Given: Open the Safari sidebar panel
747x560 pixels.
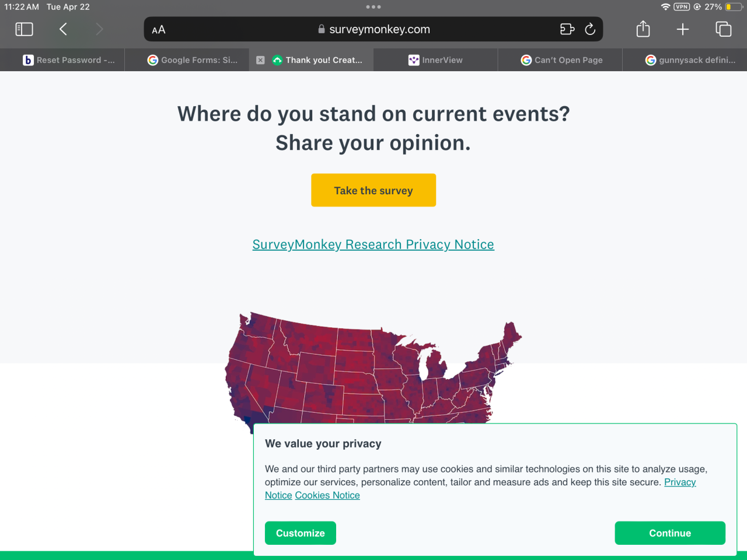Looking at the screenshot, I should coord(24,29).
